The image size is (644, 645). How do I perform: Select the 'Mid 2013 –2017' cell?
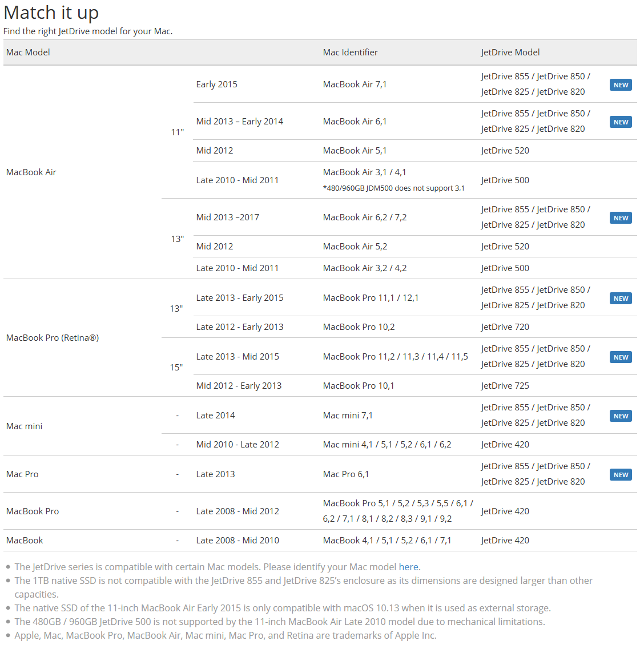(x=228, y=217)
